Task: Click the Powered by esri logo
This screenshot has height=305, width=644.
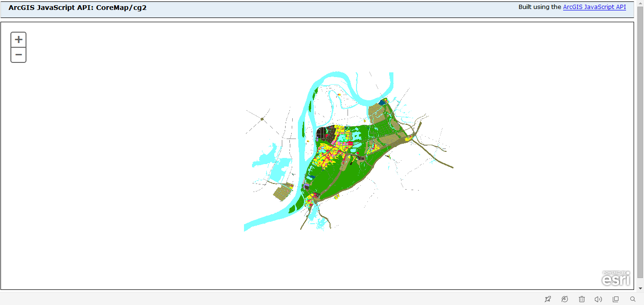Action: click(616, 279)
